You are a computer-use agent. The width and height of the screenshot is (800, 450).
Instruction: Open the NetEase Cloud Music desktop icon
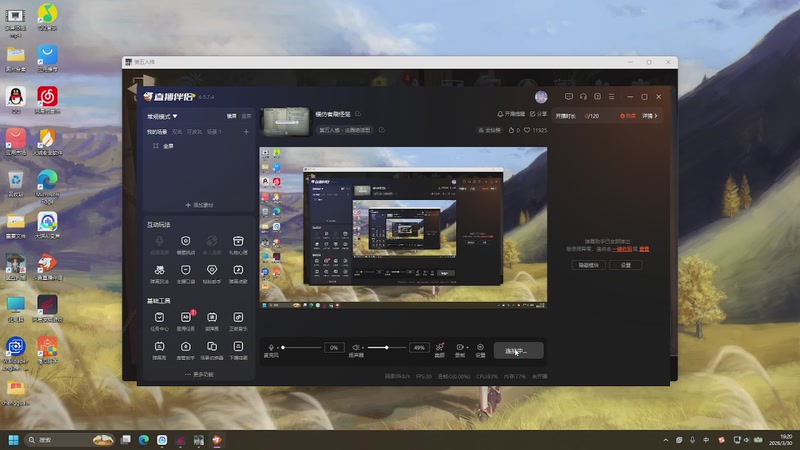47,100
